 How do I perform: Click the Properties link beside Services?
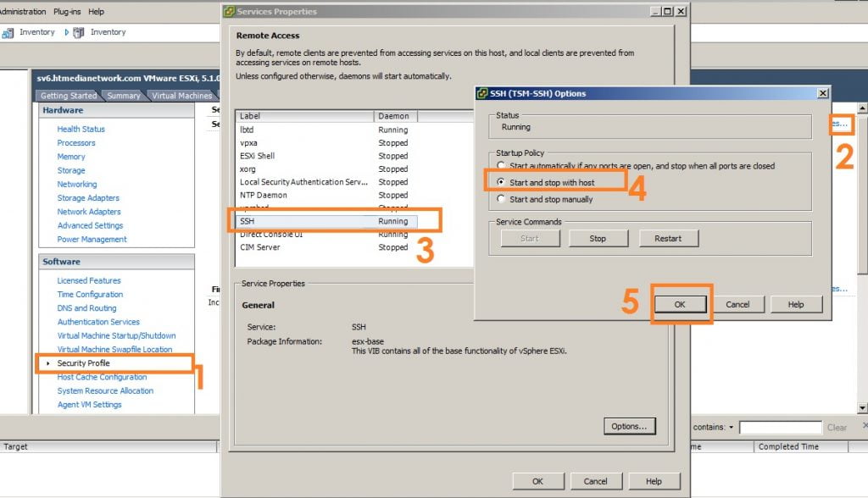840,124
